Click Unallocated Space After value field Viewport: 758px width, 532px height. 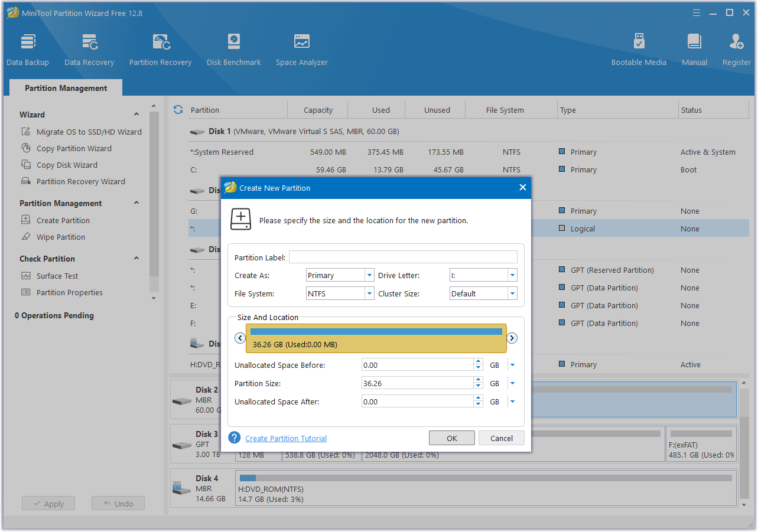tap(418, 402)
